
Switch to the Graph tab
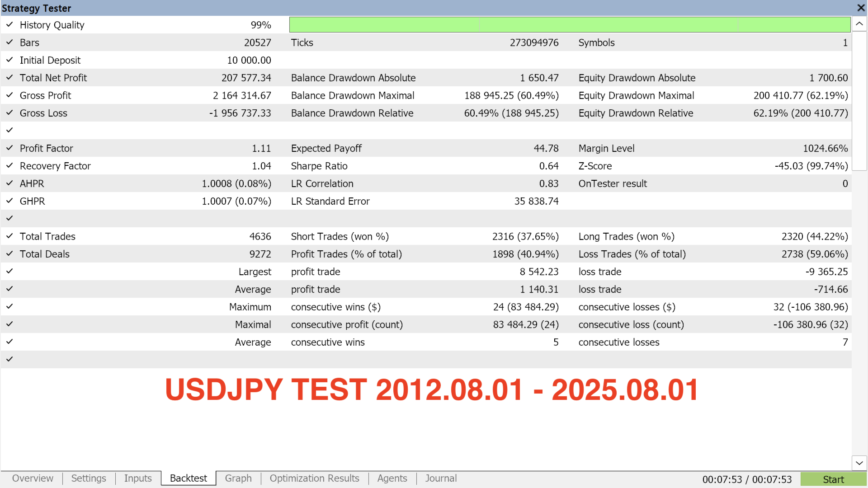(238, 479)
